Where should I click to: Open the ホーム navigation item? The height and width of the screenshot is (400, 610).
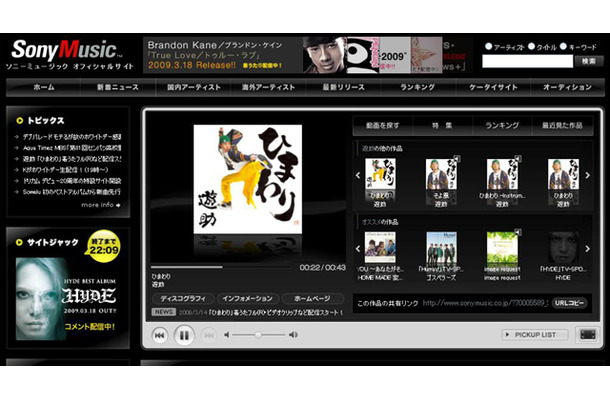click(44, 87)
